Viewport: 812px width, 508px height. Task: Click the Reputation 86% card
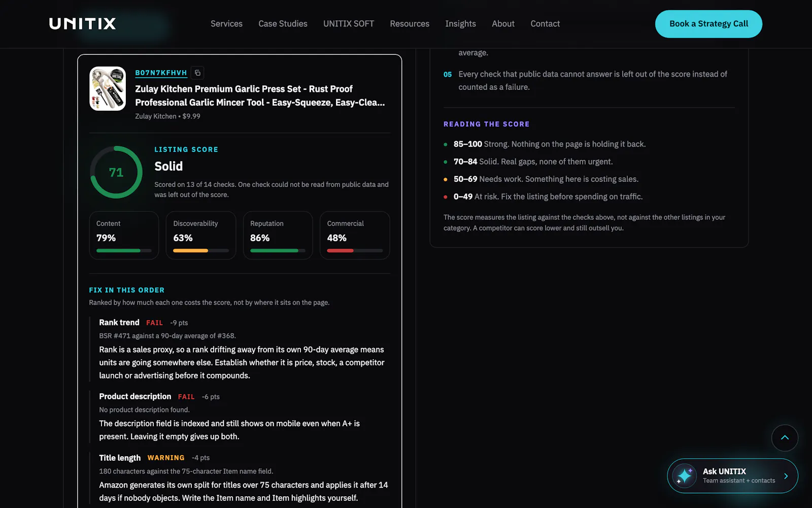(278, 236)
